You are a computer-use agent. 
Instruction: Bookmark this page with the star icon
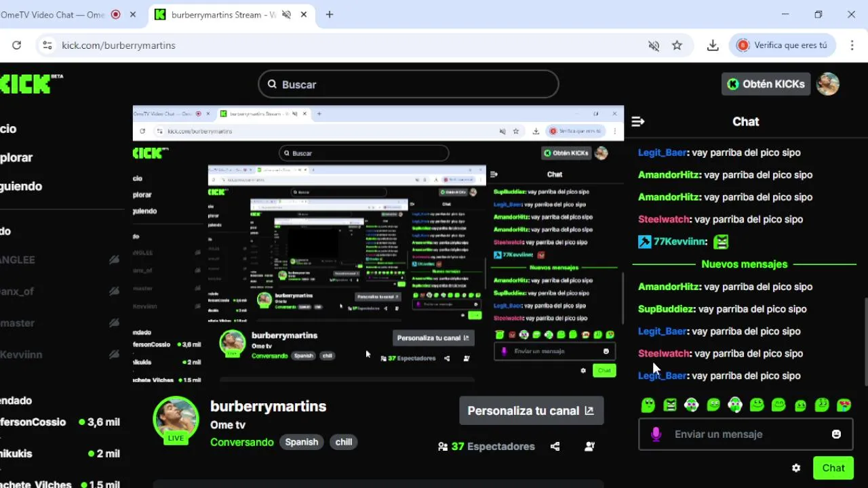pyautogui.click(x=677, y=45)
